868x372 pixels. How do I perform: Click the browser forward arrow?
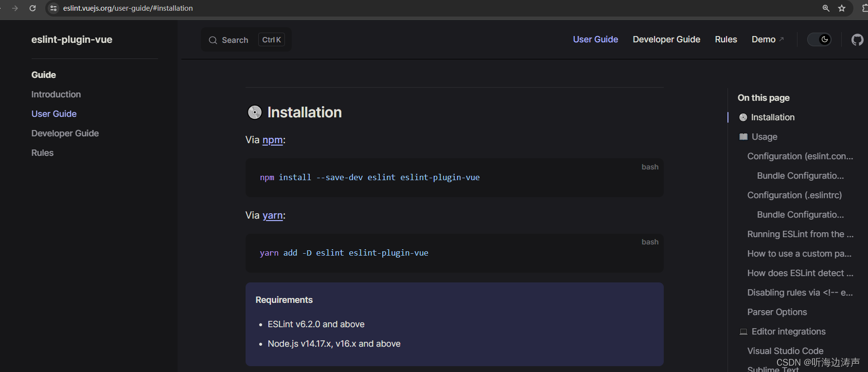(x=15, y=8)
